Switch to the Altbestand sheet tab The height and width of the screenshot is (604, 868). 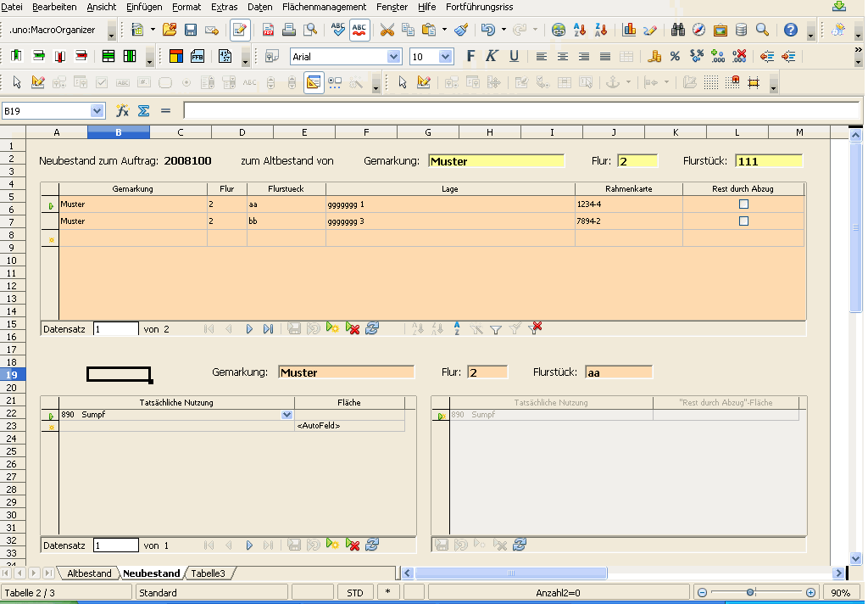click(89, 573)
